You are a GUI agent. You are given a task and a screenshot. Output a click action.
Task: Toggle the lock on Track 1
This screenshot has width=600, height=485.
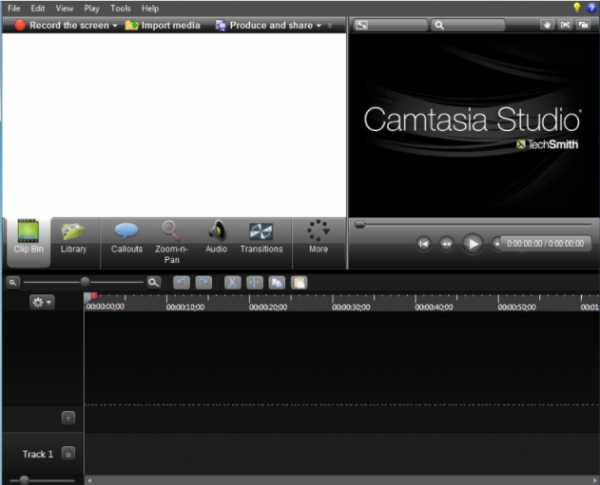tap(68, 454)
